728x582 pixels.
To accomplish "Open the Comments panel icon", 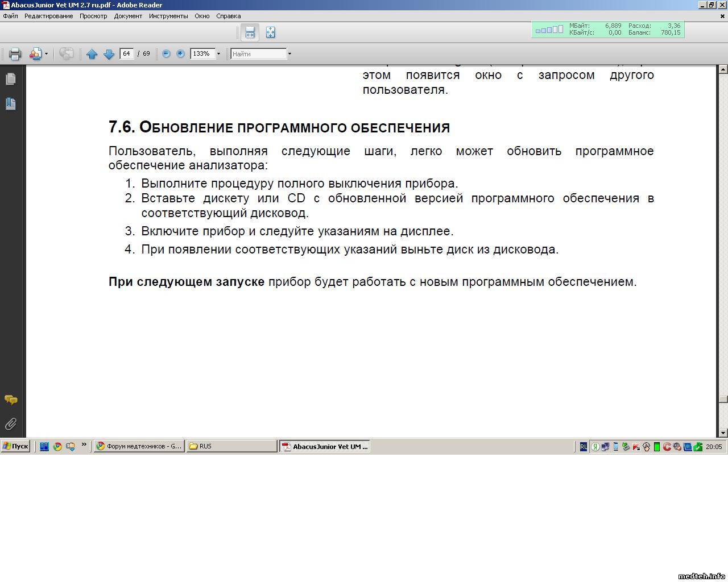I will click(10, 400).
